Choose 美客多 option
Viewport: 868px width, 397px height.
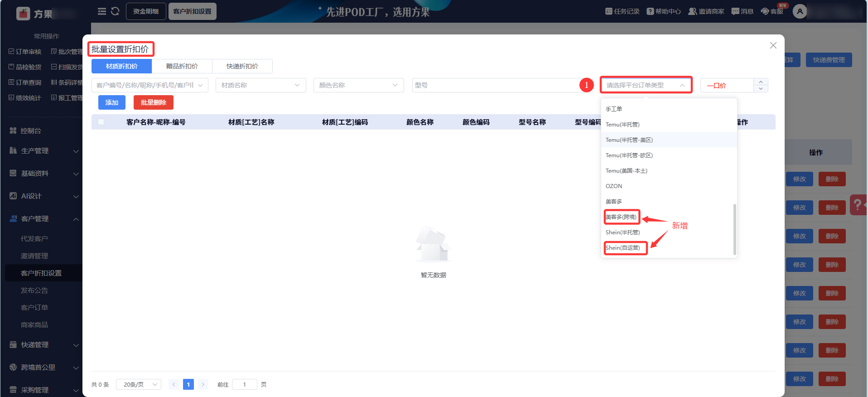point(669,201)
